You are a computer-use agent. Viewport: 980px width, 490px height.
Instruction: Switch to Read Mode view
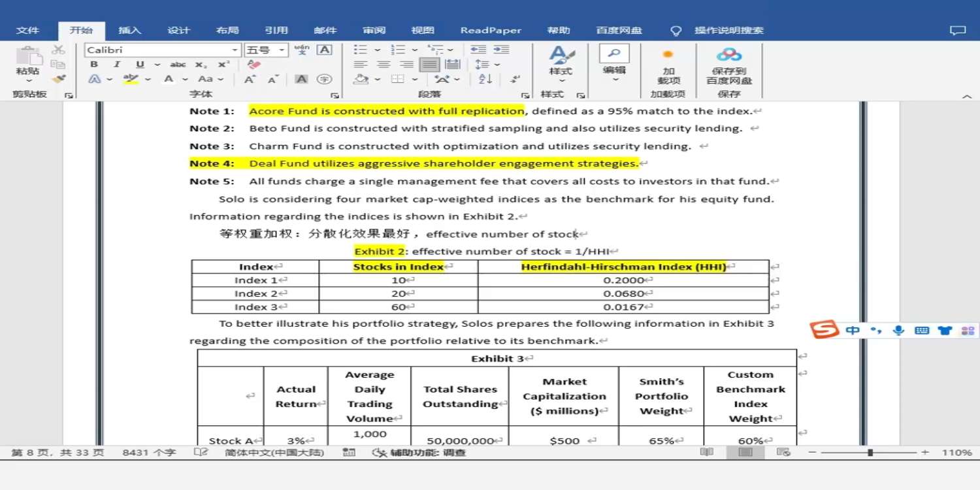(706, 452)
